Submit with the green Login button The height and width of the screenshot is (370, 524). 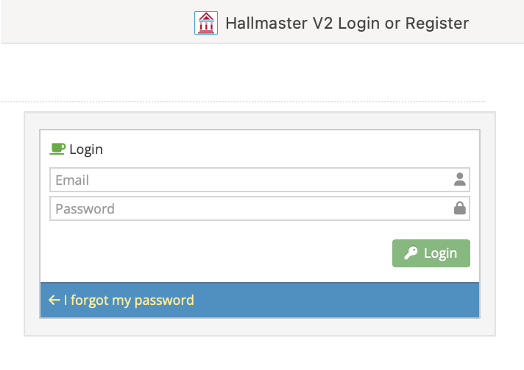(431, 253)
